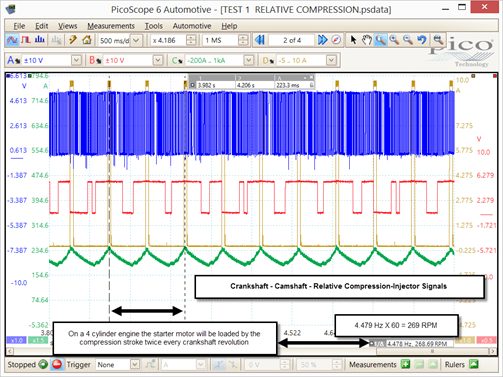The height and width of the screenshot is (377, 503).
Task: Click the horizontal scrollbar below graph
Action: tap(251, 351)
